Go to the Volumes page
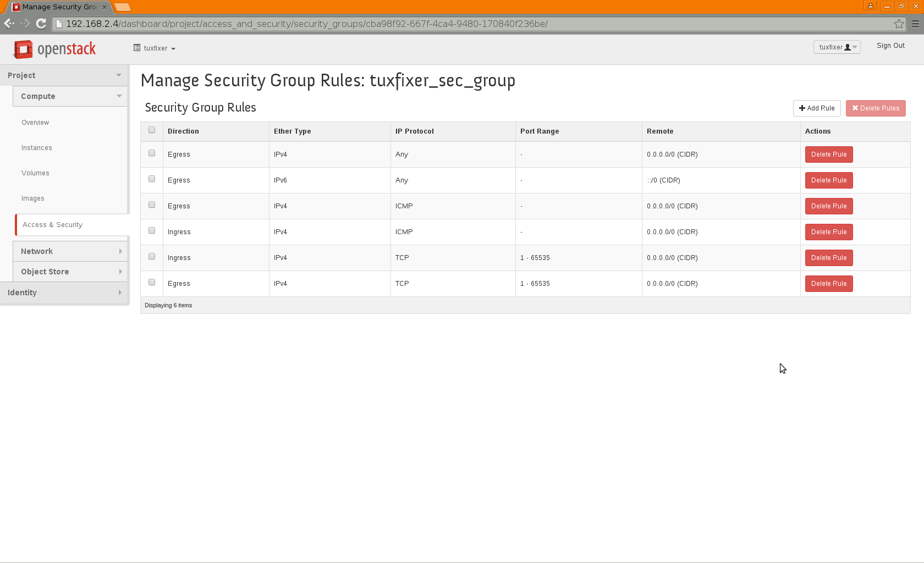 pyautogui.click(x=35, y=173)
